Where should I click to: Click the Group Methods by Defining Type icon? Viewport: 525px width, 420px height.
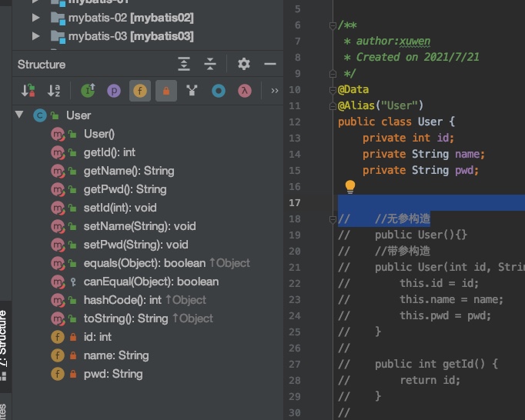192,91
